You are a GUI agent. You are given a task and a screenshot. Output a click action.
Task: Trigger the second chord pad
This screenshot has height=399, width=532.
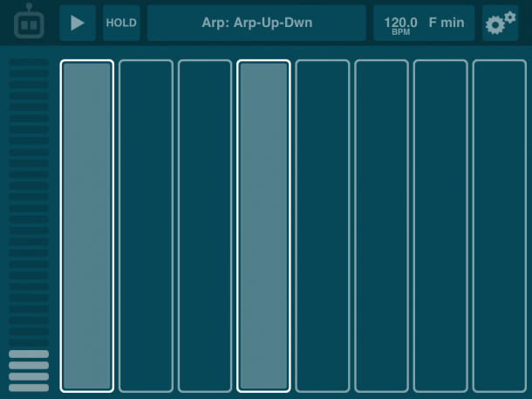[x=146, y=226]
